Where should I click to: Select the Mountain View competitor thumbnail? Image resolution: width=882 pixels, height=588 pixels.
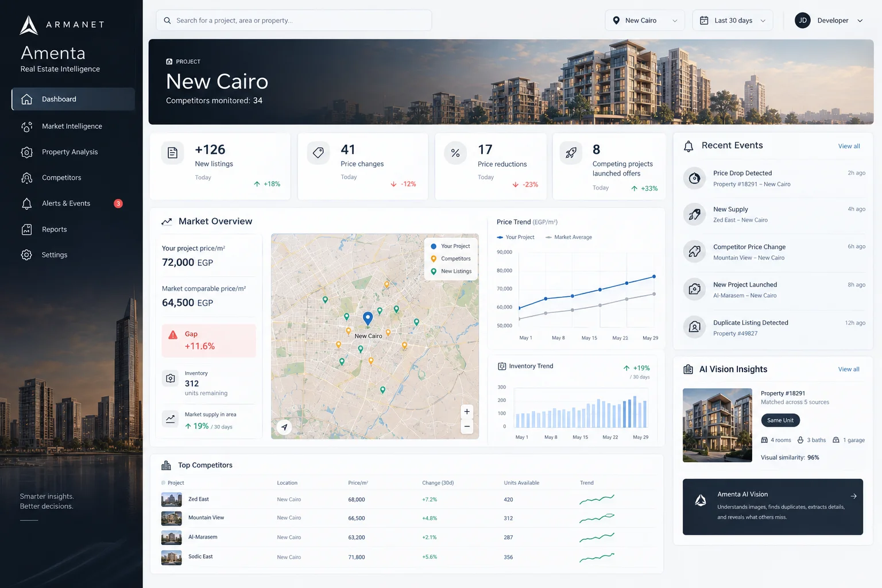pos(172,519)
